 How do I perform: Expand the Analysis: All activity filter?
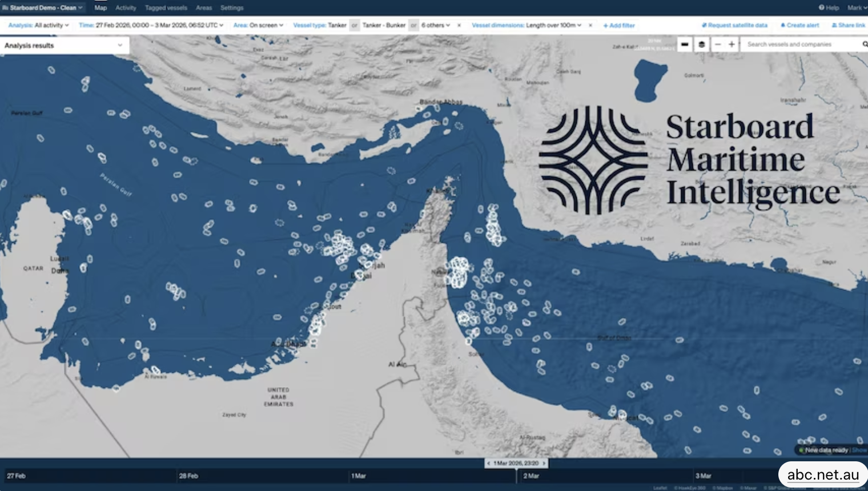39,25
